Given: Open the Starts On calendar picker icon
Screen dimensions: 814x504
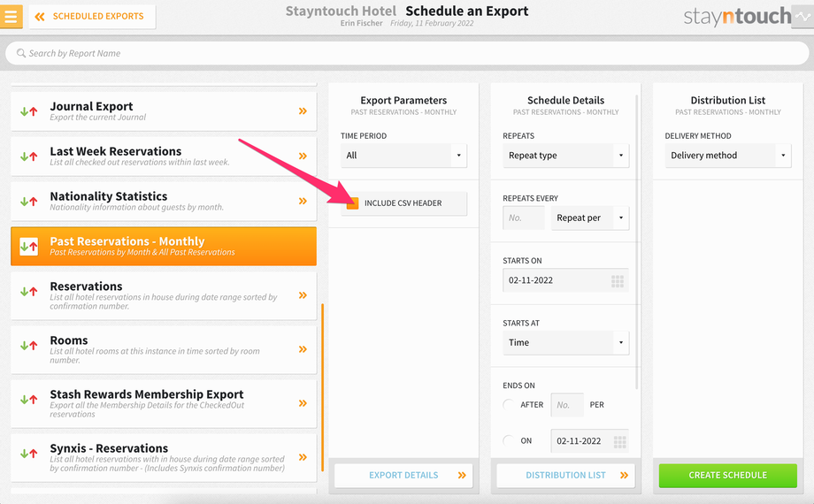Looking at the screenshot, I should tap(618, 281).
